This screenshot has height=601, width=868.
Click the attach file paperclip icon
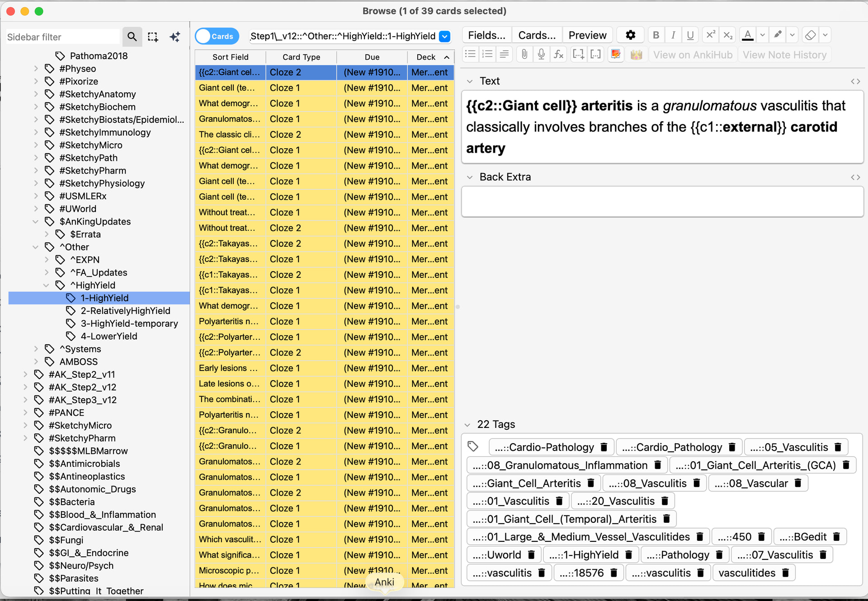[524, 55]
